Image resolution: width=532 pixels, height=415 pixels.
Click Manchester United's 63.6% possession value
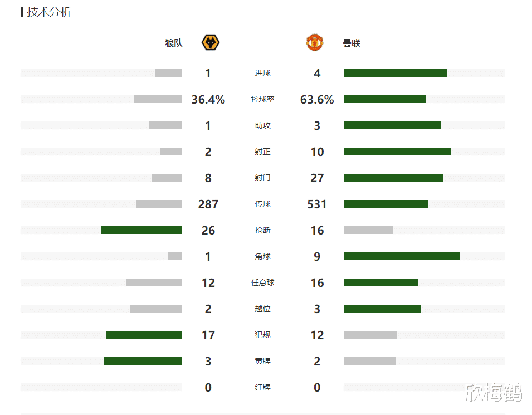pyautogui.click(x=317, y=100)
